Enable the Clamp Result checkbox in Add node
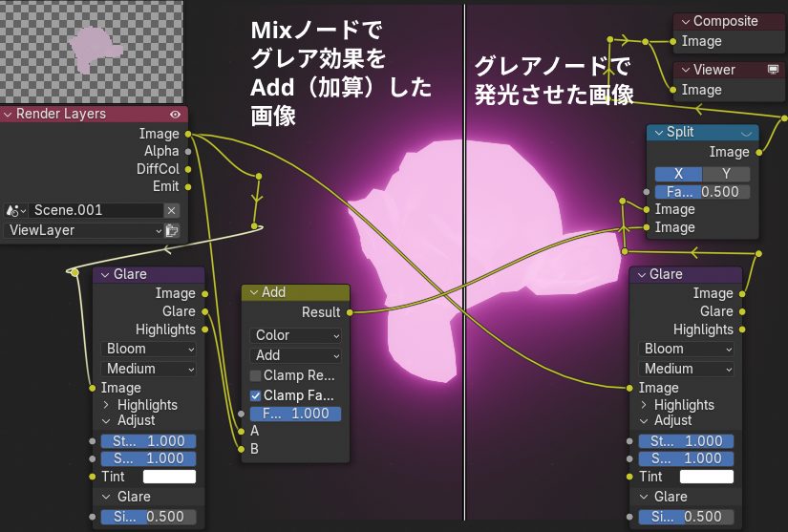Screen dimensions: 788x532 pos(255,375)
